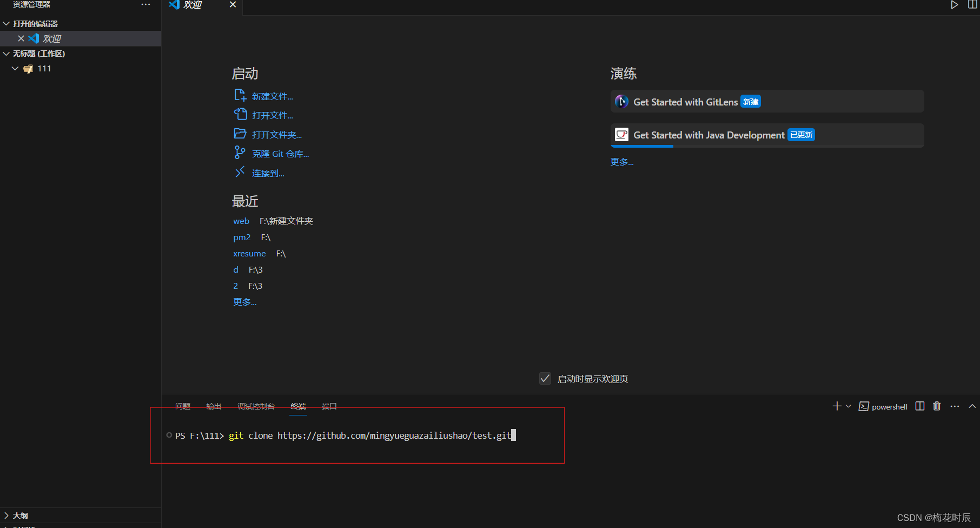Collapse the 打开的编辑器 section
This screenshot has height=528, width=980.
tap(6, 23)
